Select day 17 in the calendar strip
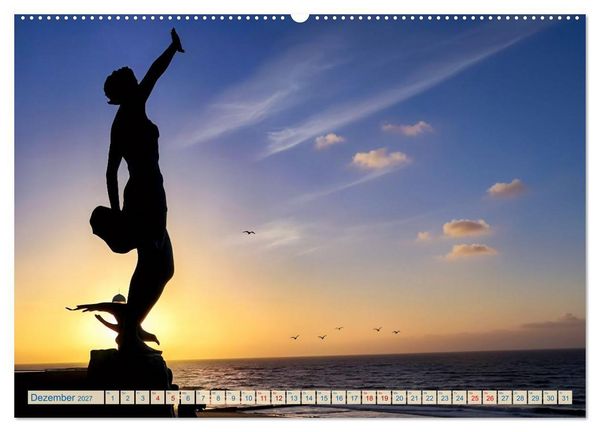600x432 pixels. point(354,397)
